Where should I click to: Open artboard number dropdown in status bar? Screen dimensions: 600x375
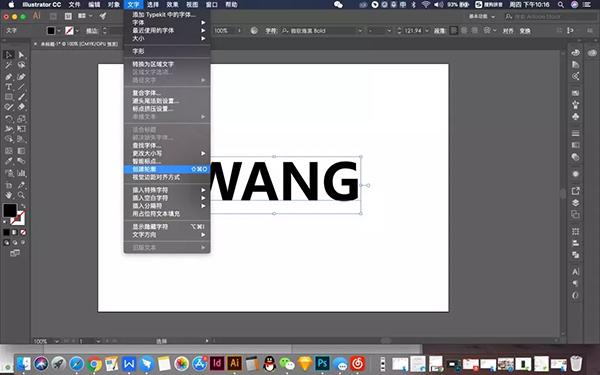click(98, 341)
